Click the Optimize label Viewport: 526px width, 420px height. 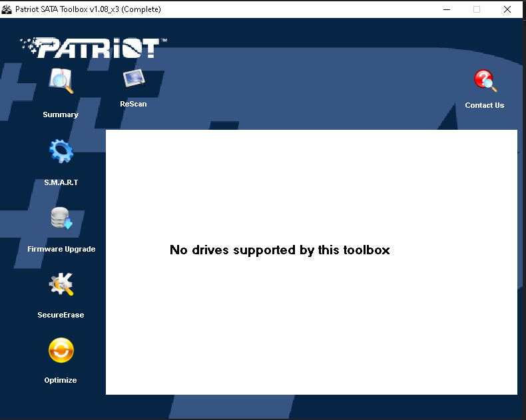point(61,380)
